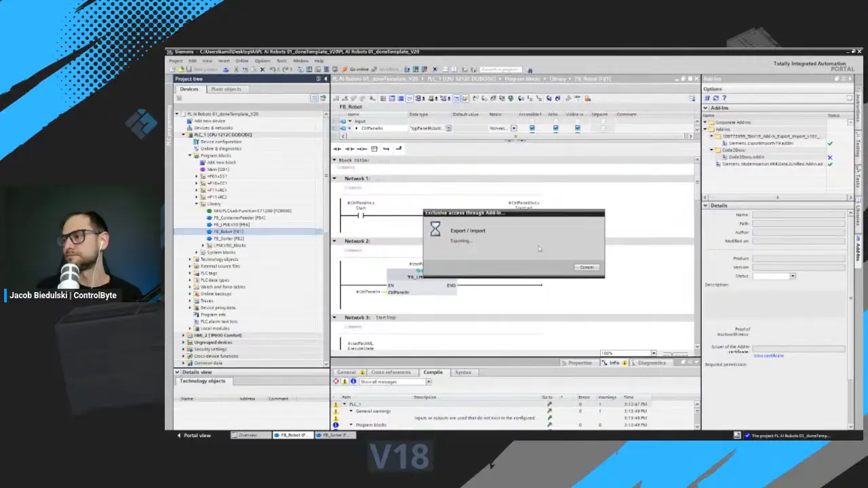Select Add new block in tree
Screen dimensions: 868x488
[221, 163]
